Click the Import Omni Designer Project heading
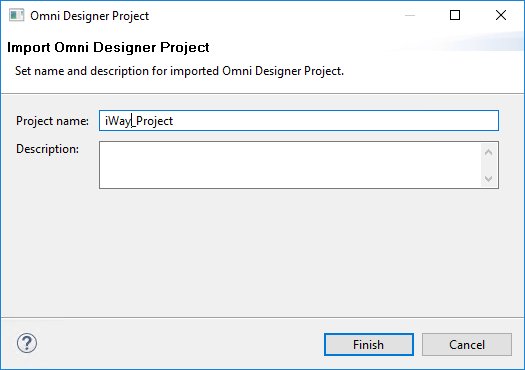Viewport: 525px width, 370px height. [x=108, y=48]
